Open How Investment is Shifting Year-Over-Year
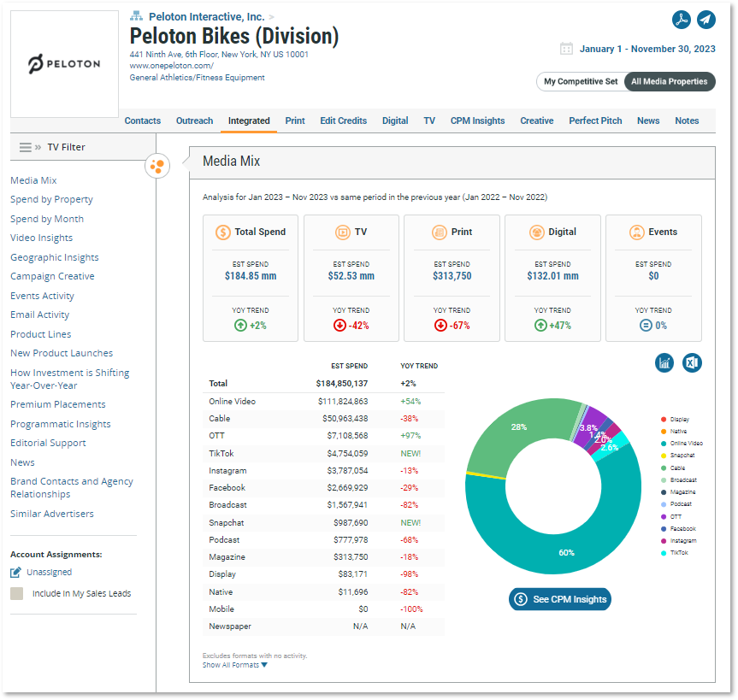Image resolution: width=738 pixels, height=700 pixels. [69, 379]
